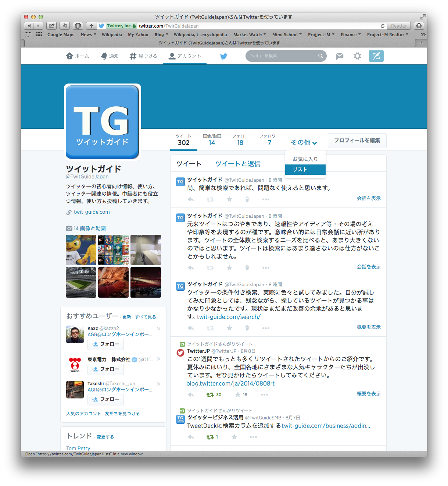View the フォロー 18 count
The height and width of the screenshot is (486, 448).
[x=240, y=140]
